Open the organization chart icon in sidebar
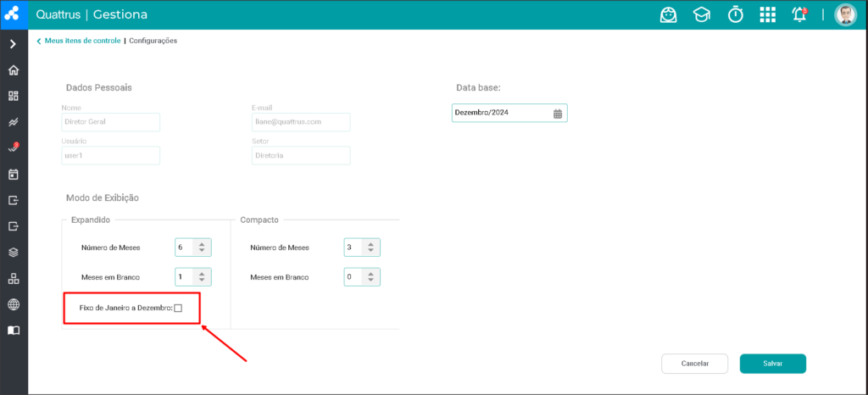Screen dimensions: 868x395 click(x=14, y=278)
